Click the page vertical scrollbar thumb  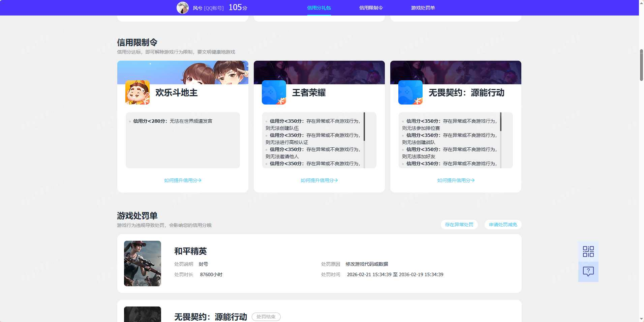[x=641, y=65]
